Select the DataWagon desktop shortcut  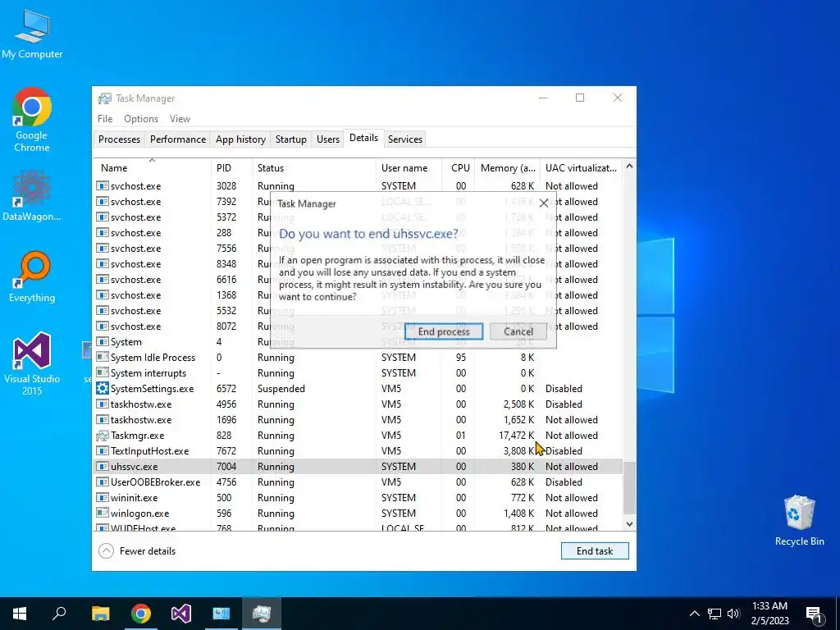pyautogui.click(x=32, y=196)
